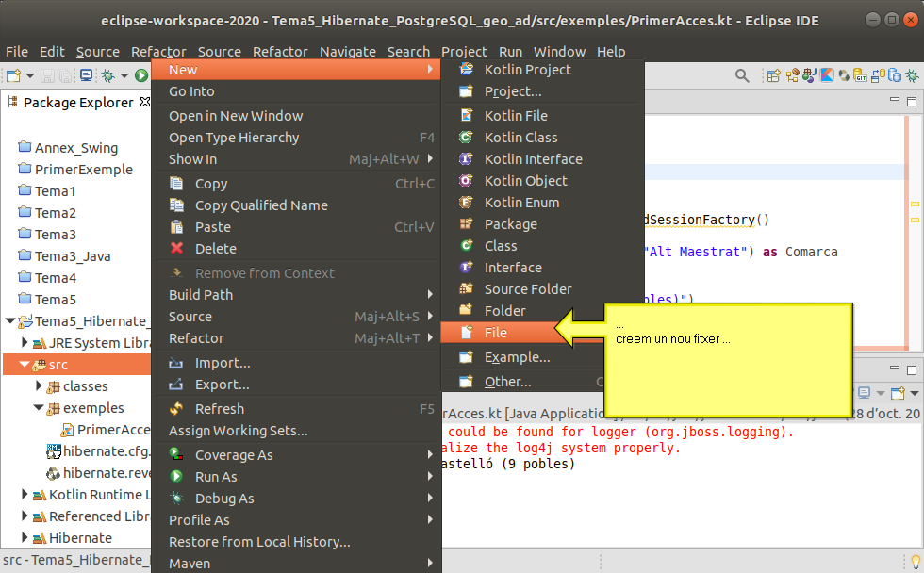The width and height of the screenshot is (924, 573).
Task: Open the Navigate menu in menu bar
Action: click(348, 52)
